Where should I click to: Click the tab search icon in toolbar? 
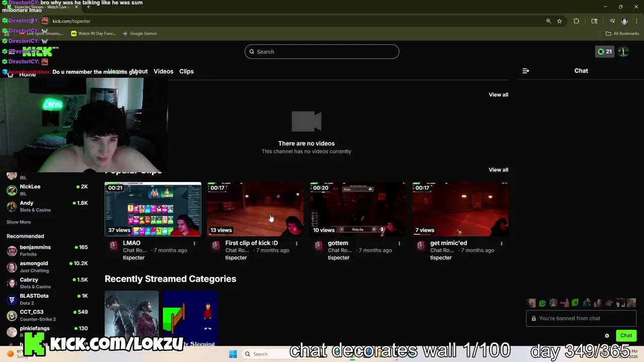coord(594,21)
